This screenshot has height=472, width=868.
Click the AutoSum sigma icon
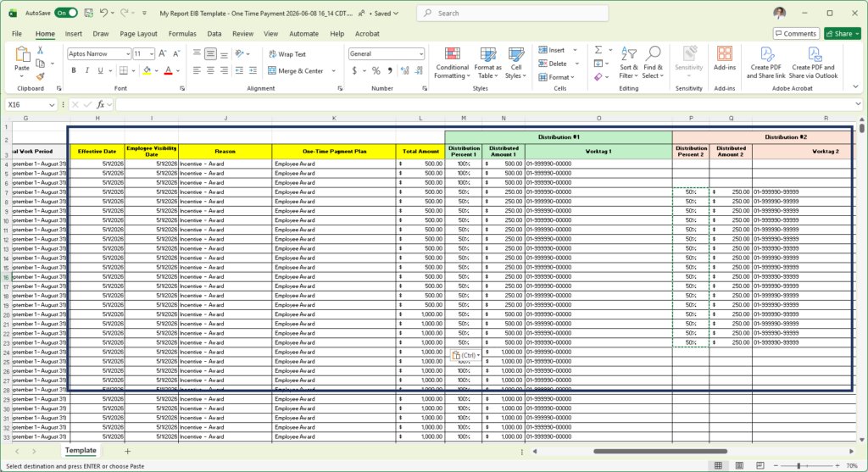598,50
